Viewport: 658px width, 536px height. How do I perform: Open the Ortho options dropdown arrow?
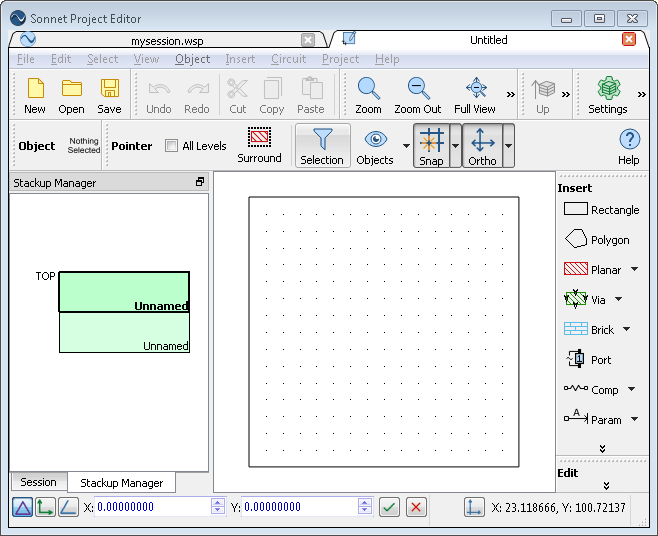(x=508, y=146)
